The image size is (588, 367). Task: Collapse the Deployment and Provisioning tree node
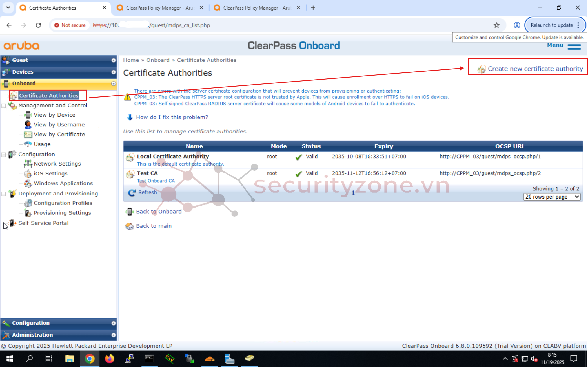coord(4,194)
